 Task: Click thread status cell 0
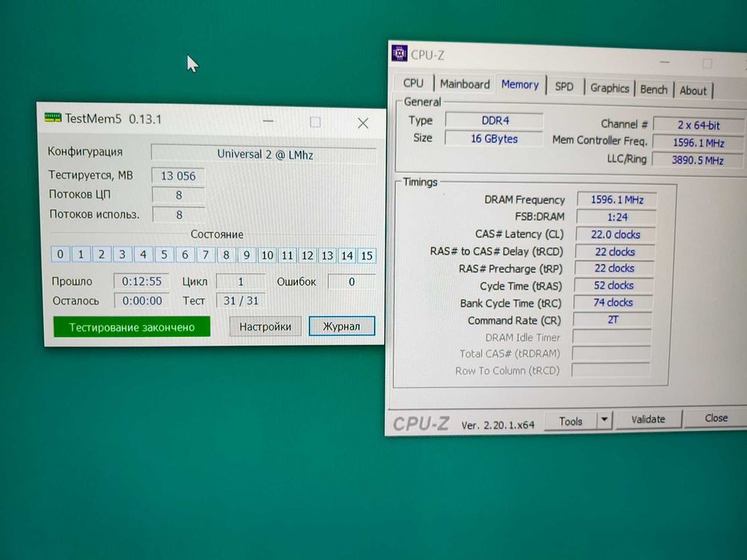pos(60,254)
